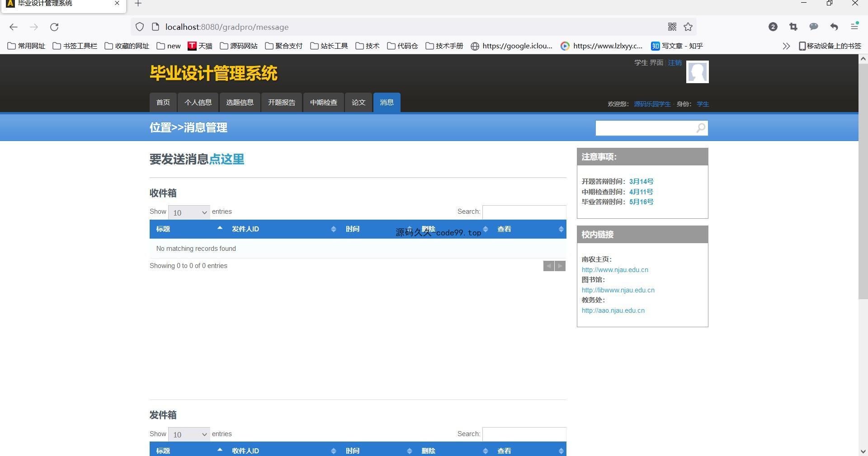
Task: Open the 聚合支付 bookmark folder
Action: (x=284, y=46)
